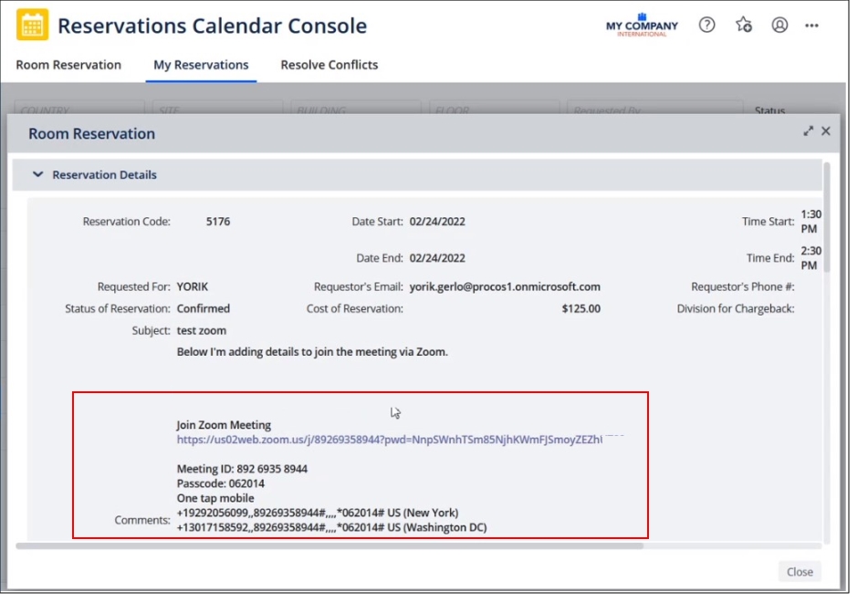The width and height of the screenshot is (868, 602).
Task: Click the My Company International logo
Action: (642, 26)
